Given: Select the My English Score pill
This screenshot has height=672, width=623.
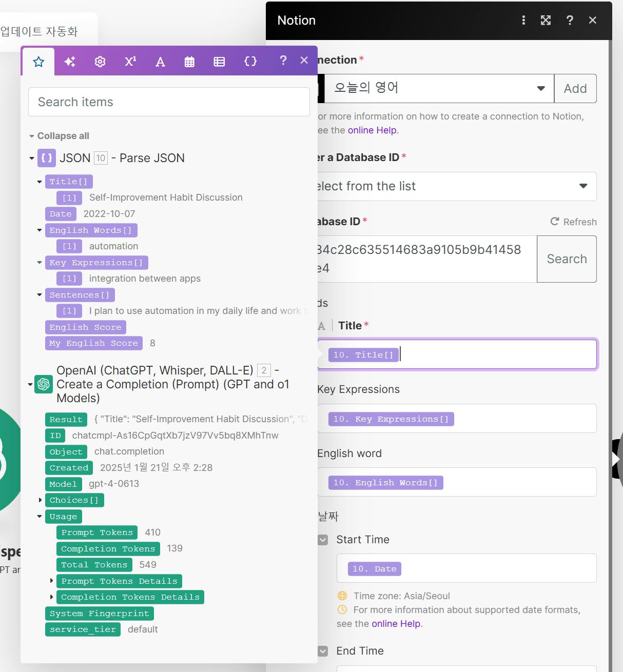Looking at the screenshot, I should pyautogui.click(x=94, y=343).
